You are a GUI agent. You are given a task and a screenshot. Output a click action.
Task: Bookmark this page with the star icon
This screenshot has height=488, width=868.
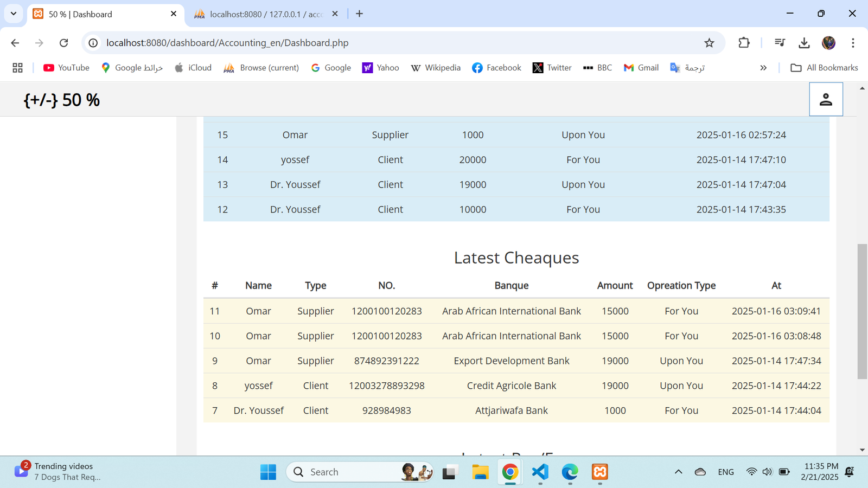coord(709,43)
